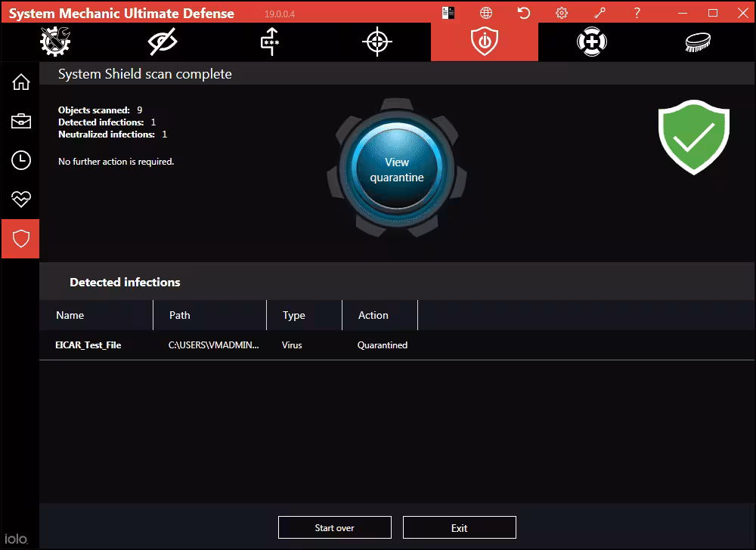Viewport: 756px width, 550px height.
Task: Open the ByePass password manager module
Action: point(270,42)
